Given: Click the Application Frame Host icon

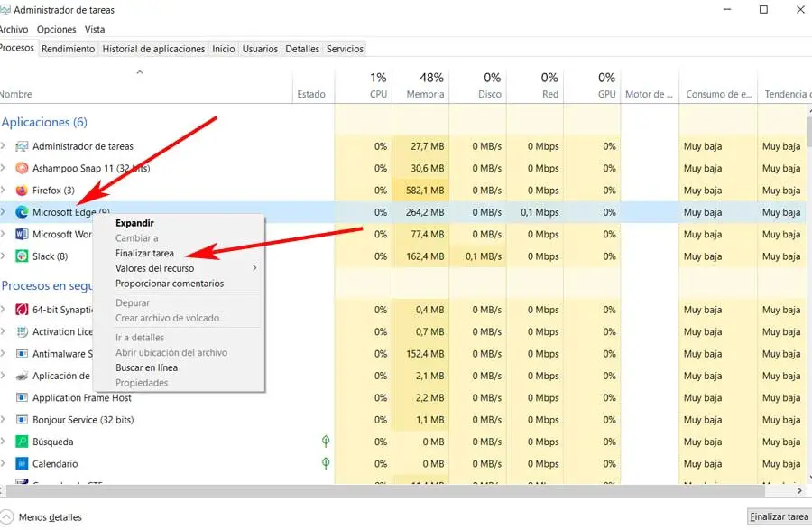Looking at the screenshot, I should click(x=22, y=398).
